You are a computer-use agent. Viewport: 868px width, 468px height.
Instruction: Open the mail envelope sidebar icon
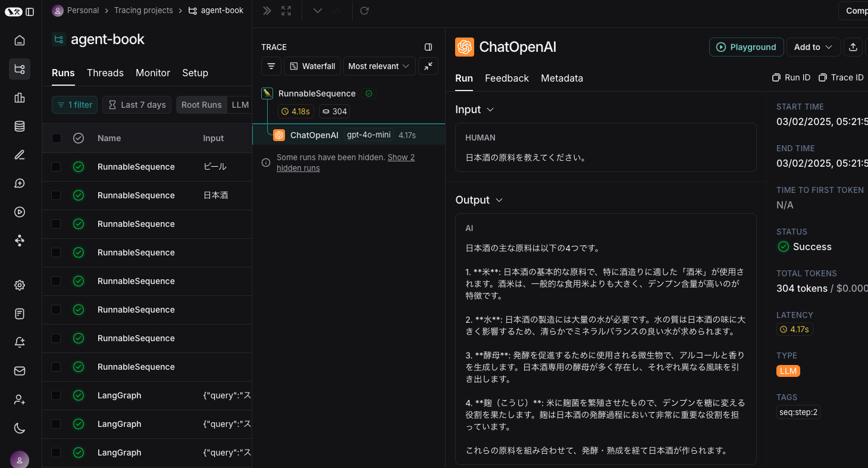pyautogui.click(x=20, y=370)
